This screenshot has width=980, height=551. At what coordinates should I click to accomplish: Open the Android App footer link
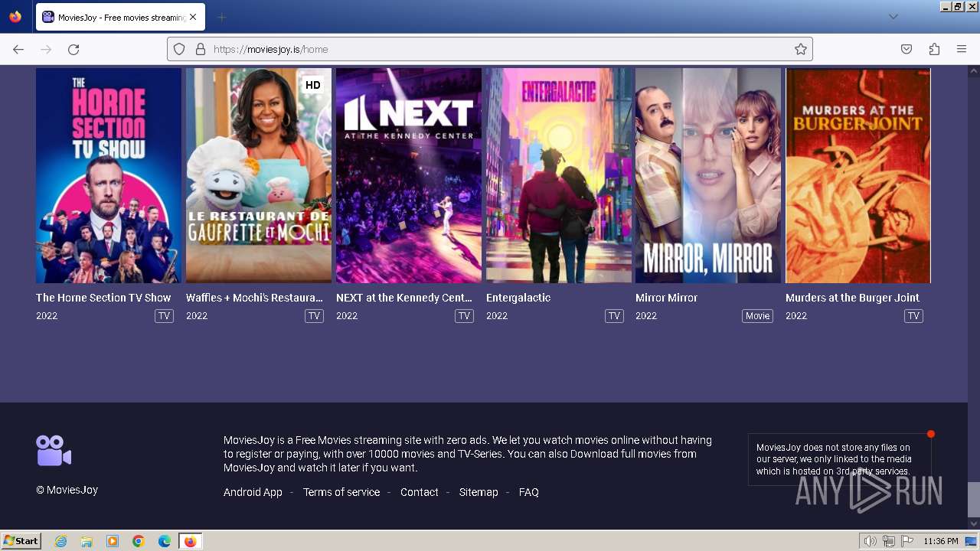click(x=253, y=492)
